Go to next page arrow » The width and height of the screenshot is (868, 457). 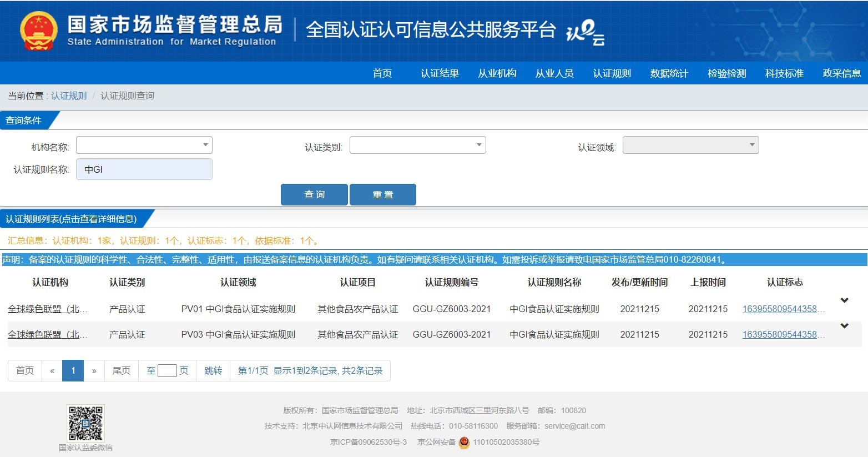pyautogui.click(x=94, y=370)
